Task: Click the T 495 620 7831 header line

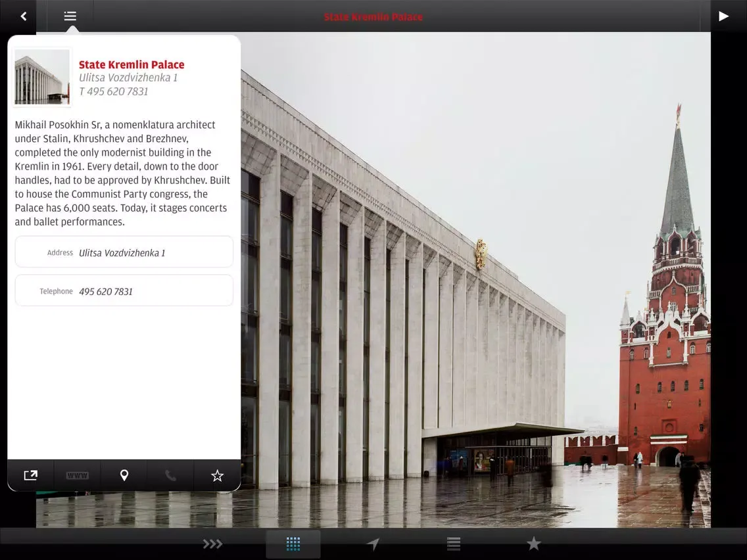Action: click(113, 91)
